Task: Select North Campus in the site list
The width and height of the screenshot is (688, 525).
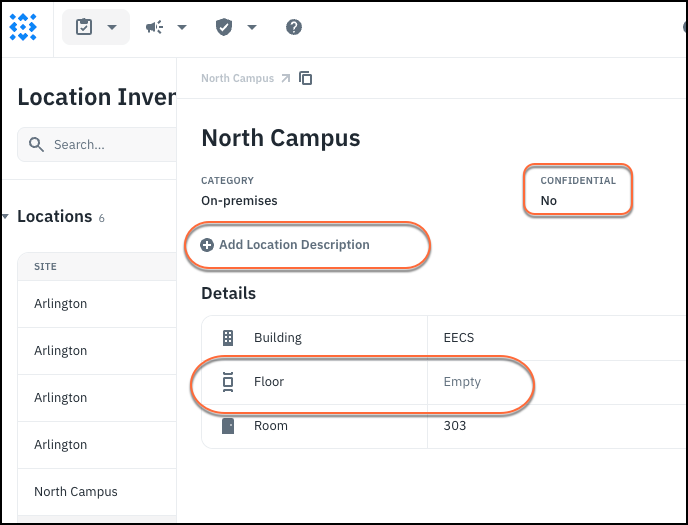Action: click(76, 492)
